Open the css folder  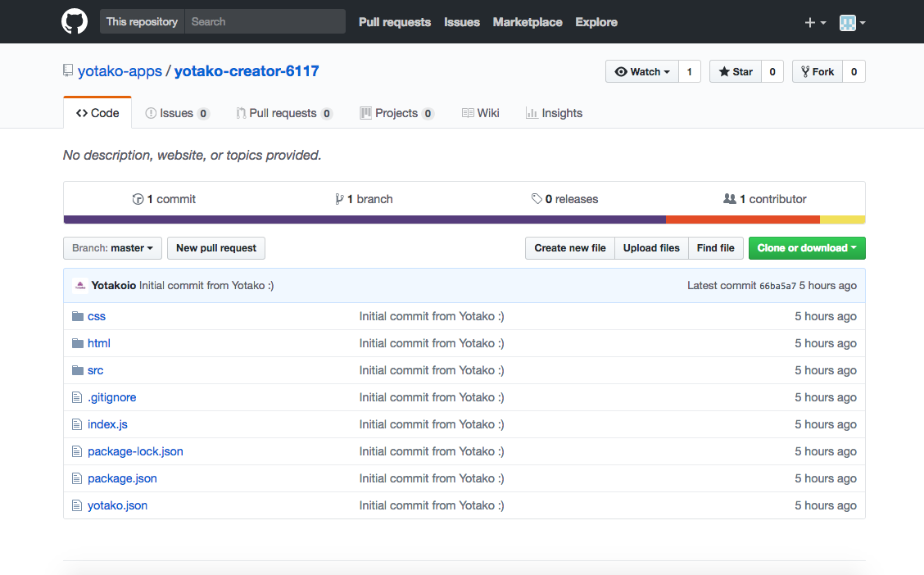[97, 316]
